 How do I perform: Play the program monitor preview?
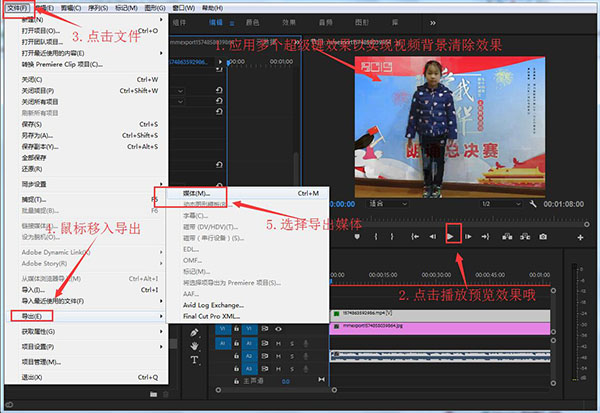450,237
